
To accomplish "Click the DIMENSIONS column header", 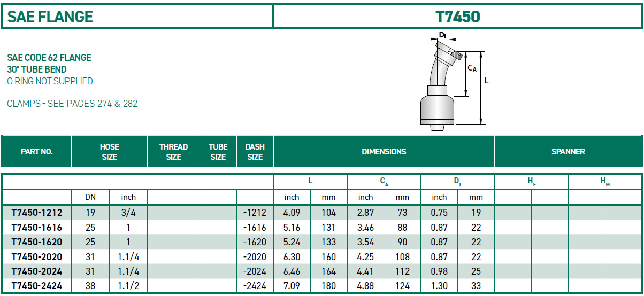I will pyautogui.click(x=384, y=152).
